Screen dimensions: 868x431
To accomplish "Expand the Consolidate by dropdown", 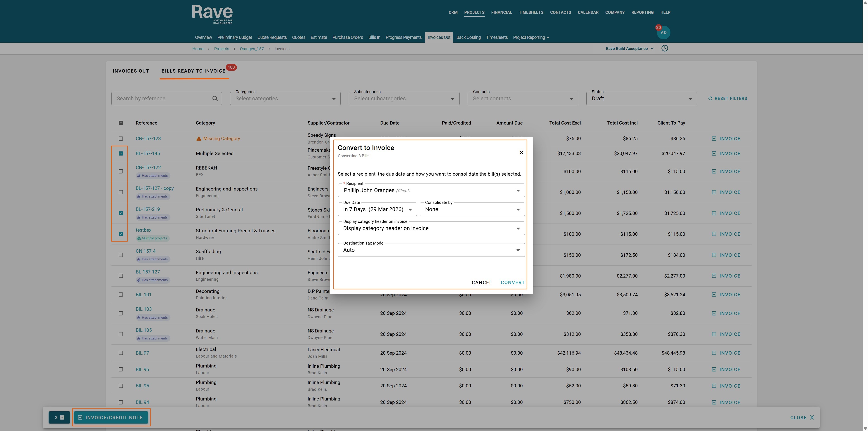I will [472, 209].
